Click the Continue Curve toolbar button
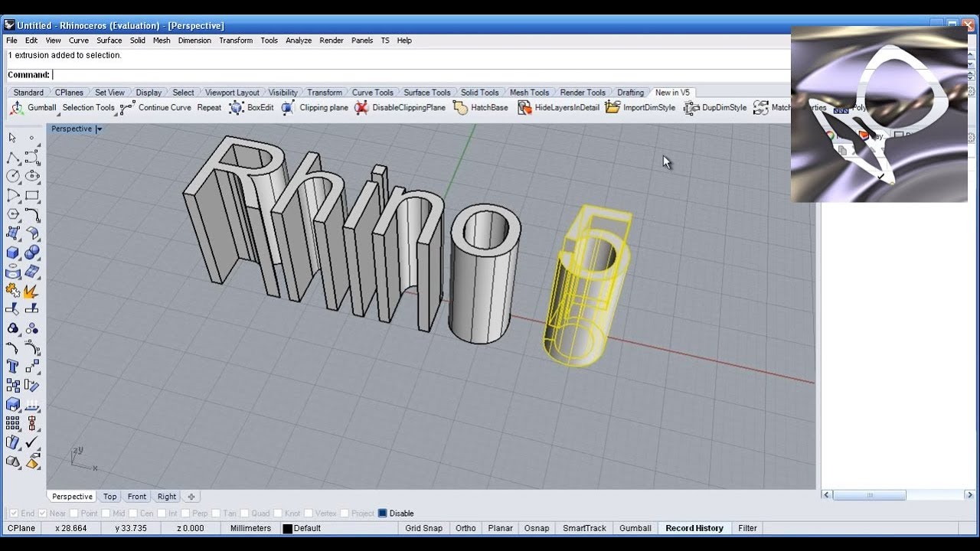 coord(156,108)
